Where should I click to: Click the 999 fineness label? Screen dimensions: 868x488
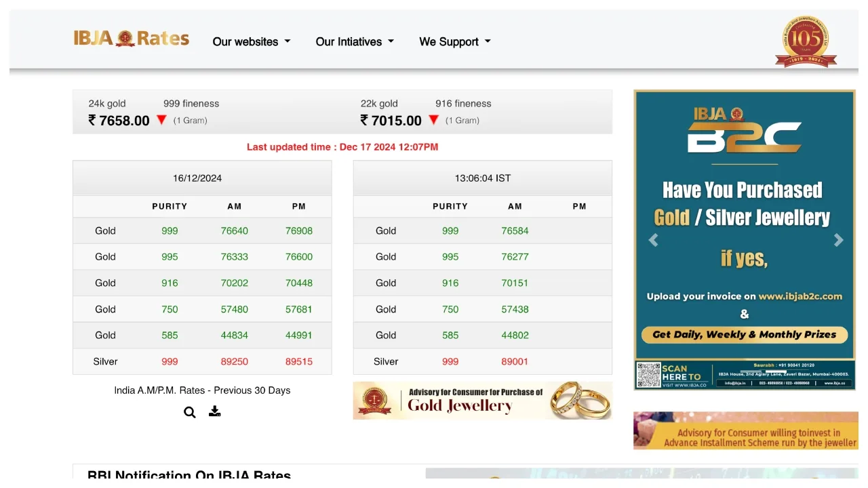(x=191, y=104)
